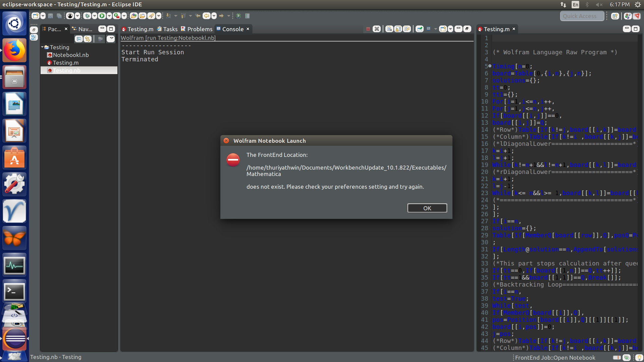Expand the Notebookl.nb file in tree
Viewport: 644px width, 362px height.
(44, 54)
